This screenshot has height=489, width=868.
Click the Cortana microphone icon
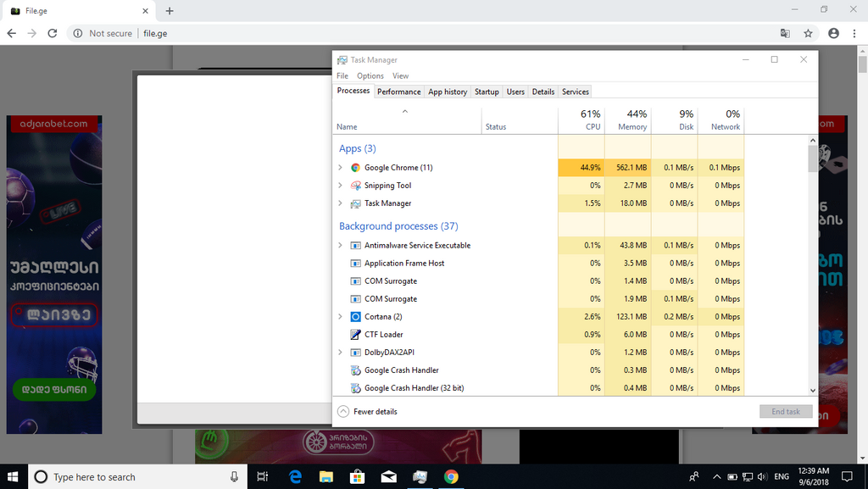[234, 477]
